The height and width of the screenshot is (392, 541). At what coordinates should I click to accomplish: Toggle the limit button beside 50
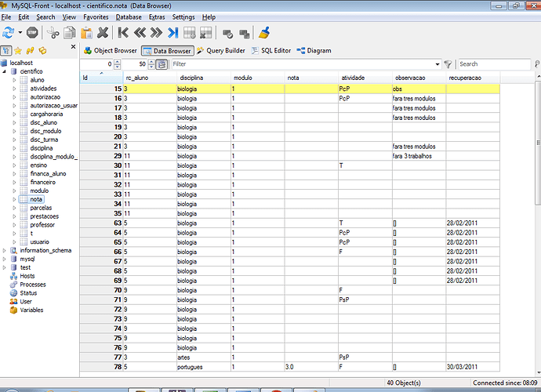(162, 64)
